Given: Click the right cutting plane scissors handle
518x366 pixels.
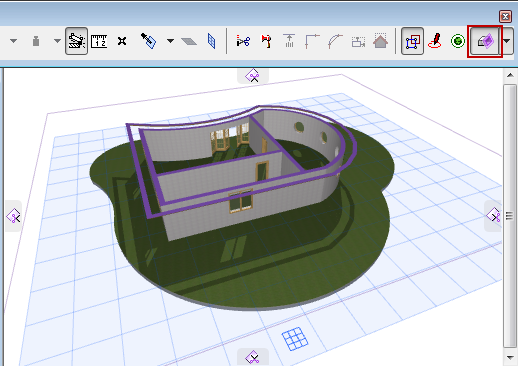Looking at the screenshot, I should (493, 215).
